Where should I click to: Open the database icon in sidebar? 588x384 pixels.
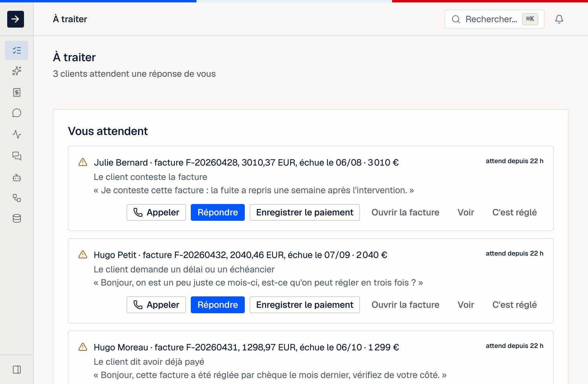tap(16, 218)
